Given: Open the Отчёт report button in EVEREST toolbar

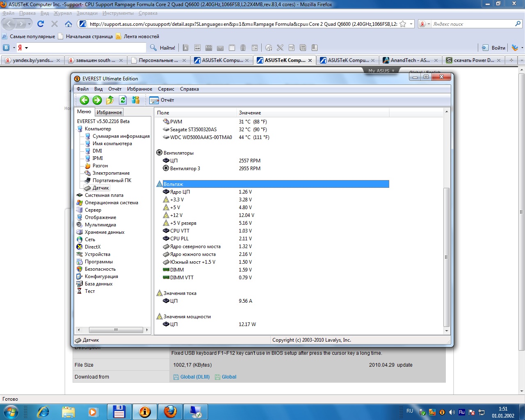Looking at the screenshot, I should point(162,100).
